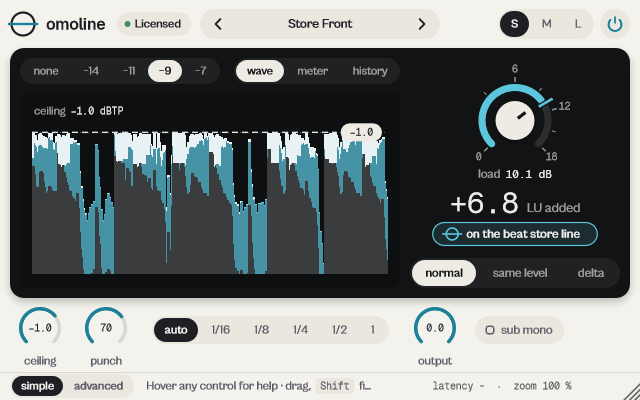Select 1/16 release time
Viewport: 640px width, 400px height.
tap(220, 330)
